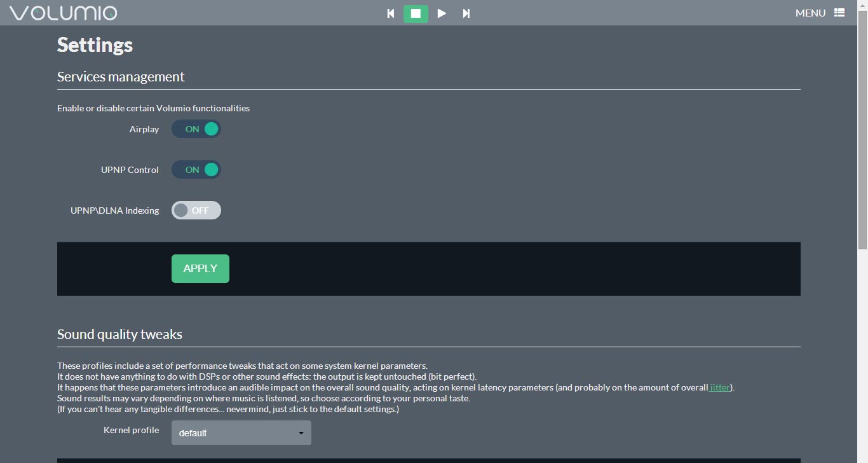Click the list icon beside MENU
The width and height of the screenshot is (868, 463).
tap(839, 13)
